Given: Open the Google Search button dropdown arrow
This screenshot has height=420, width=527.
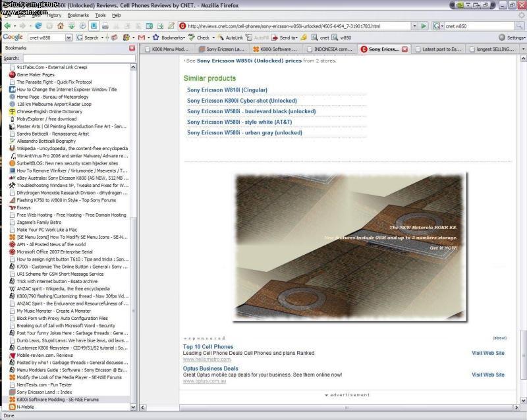Looking at the screenshot, I should coord(102,38).
